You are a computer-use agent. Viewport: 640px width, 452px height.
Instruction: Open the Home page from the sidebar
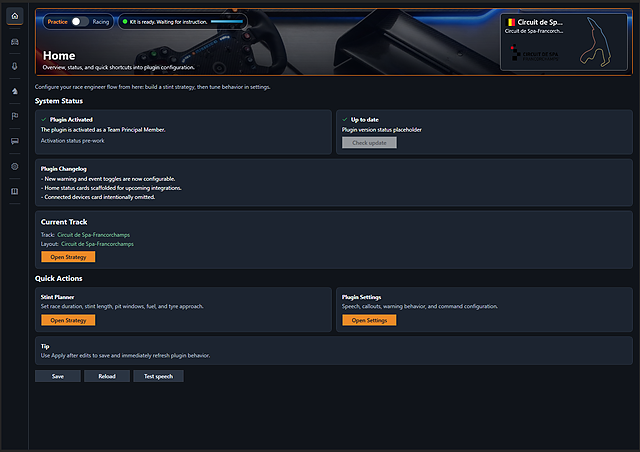click(x=15, y=16)
